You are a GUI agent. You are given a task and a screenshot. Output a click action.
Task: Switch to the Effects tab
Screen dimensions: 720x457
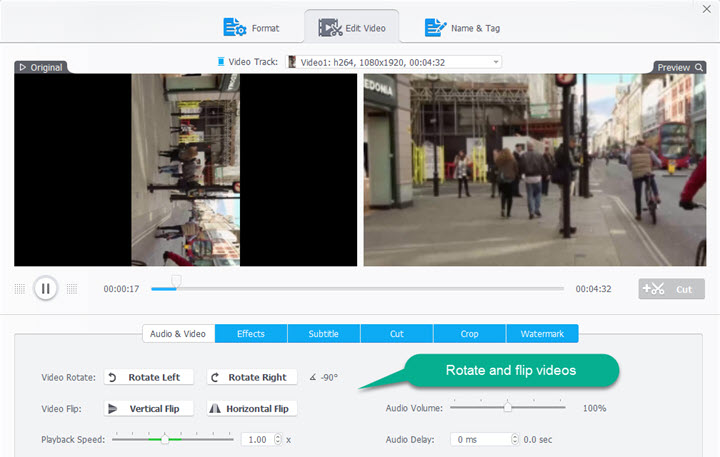[251, 333]
